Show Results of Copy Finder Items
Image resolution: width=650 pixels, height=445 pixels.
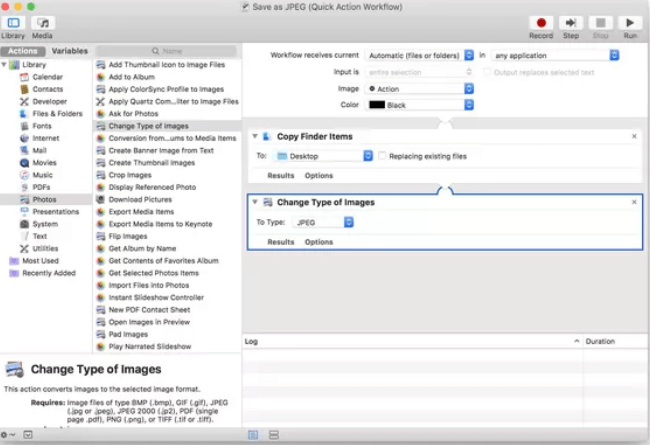click(281, 175)
